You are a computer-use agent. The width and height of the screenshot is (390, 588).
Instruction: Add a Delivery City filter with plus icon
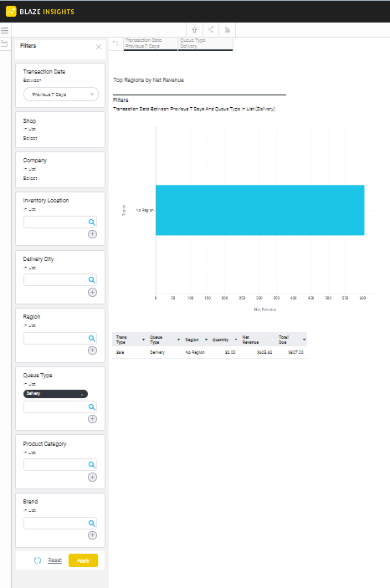92,292
